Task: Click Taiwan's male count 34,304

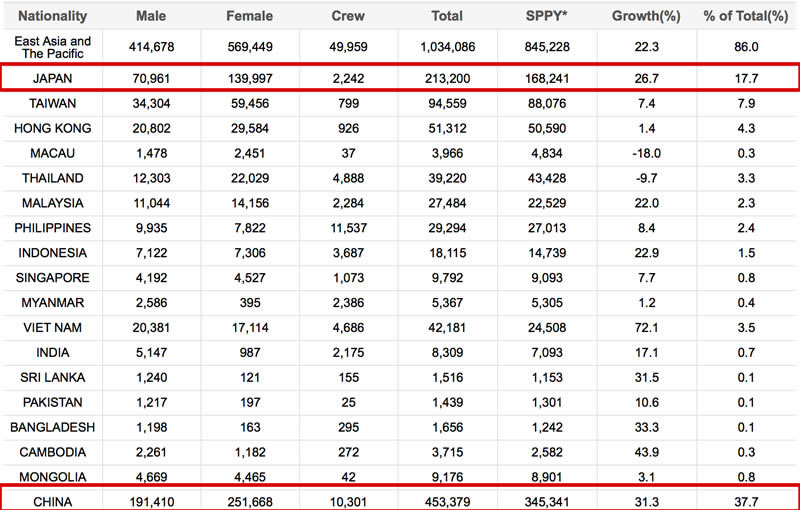Action: tap(152, 104)
